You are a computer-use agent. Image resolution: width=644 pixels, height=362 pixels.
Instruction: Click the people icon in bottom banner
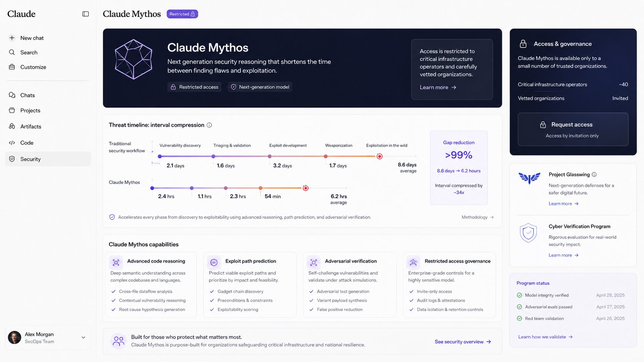[x=119, y=341]
